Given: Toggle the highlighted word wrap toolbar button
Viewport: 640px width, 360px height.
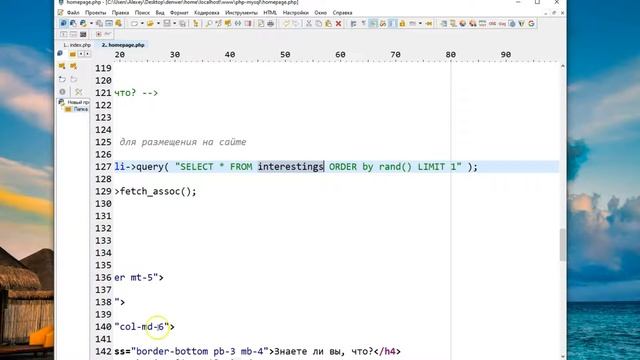Looking at the screenshot, I should click(373, 24).
